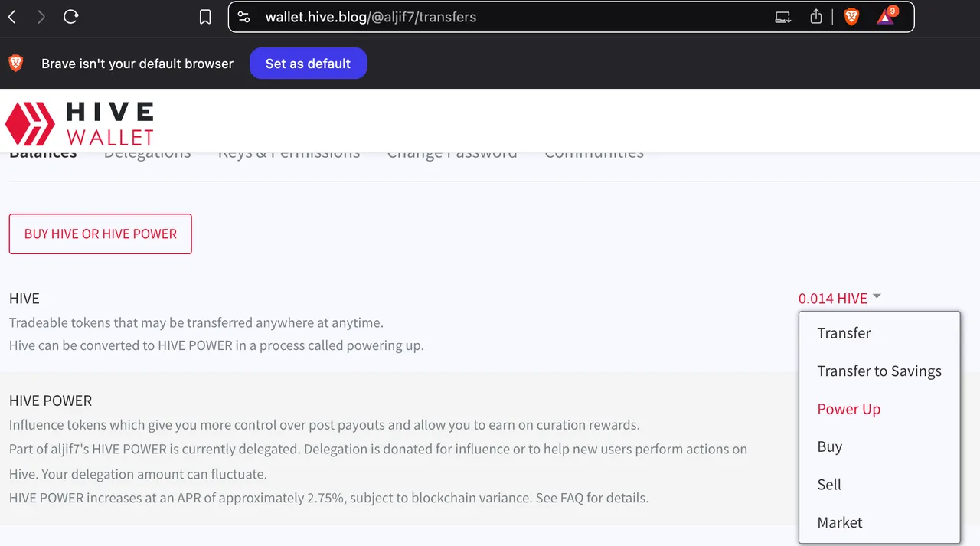Click the screen cast icon in address bar

[782, 17]
